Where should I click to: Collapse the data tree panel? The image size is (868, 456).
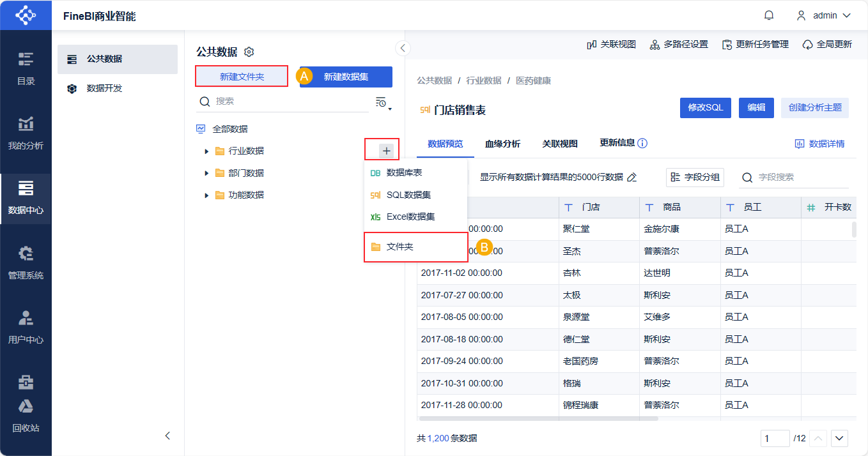pyautogui.click(x=403, y=48)
